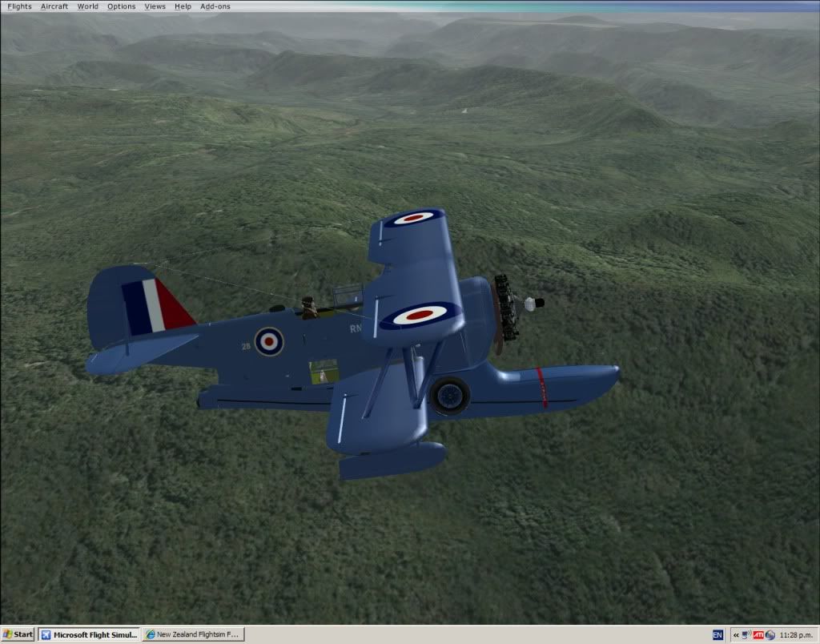This screenshot has height=644, width=820.
Task: Expand hidden system tray icons arrow
Action: [x=735, y=634]
